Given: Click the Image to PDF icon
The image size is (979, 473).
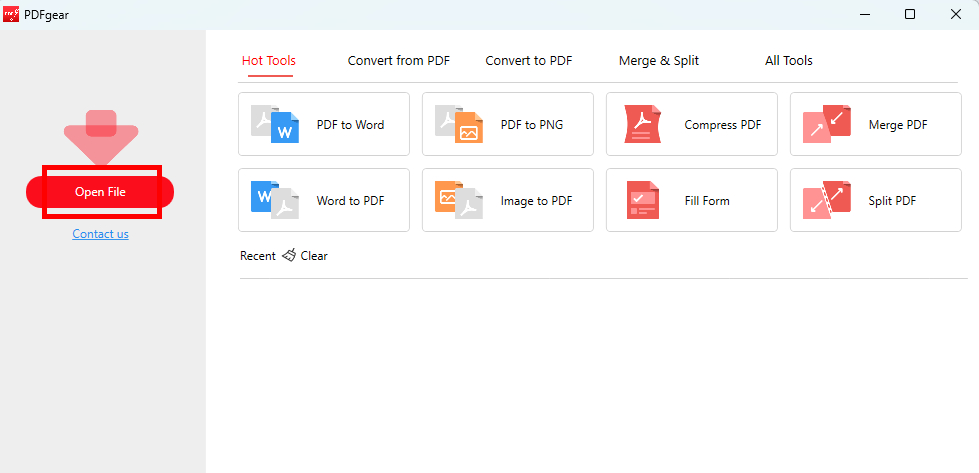Looking at the screenshot, I should pos(459,200).
